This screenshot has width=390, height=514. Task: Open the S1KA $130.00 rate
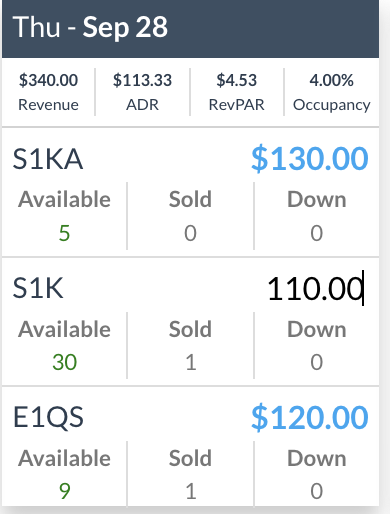[x=310, y=159]
